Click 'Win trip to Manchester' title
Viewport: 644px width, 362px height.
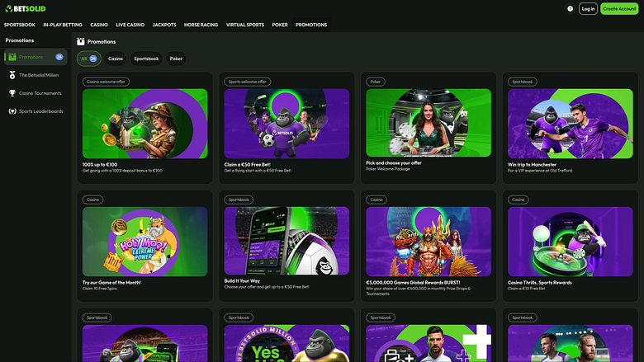pos(532,164)
